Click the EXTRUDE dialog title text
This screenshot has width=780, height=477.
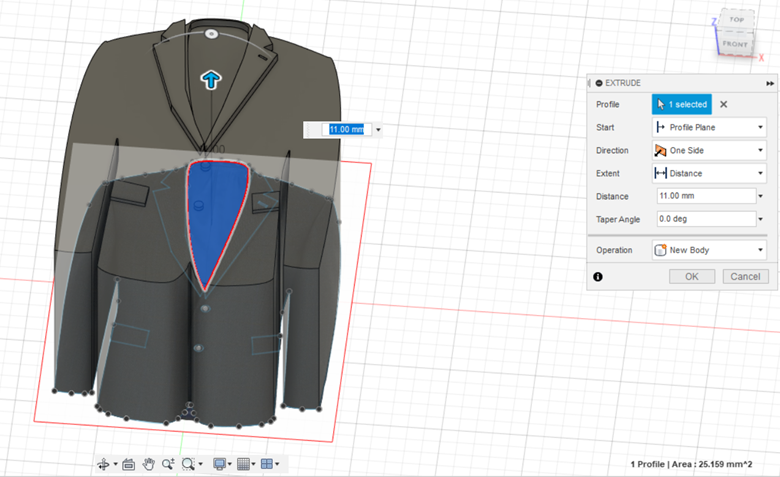623,83
